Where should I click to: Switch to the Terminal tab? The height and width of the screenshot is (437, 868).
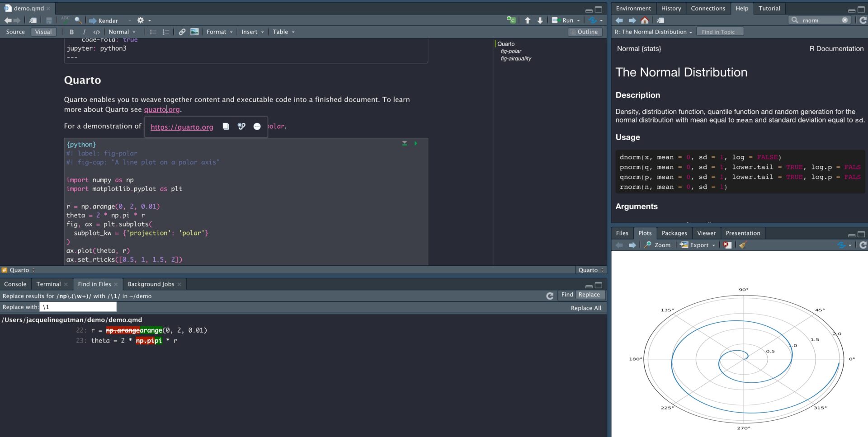point(48,284)
